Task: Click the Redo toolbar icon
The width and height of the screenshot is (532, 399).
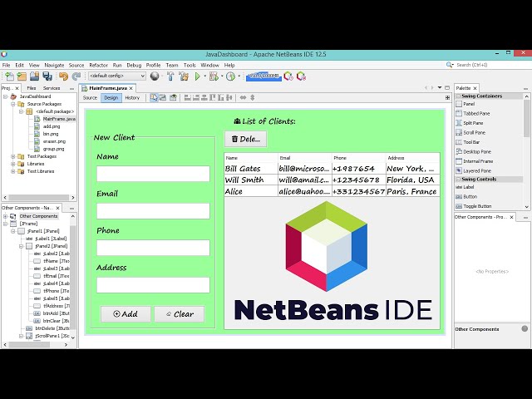Action: [76, 76]
